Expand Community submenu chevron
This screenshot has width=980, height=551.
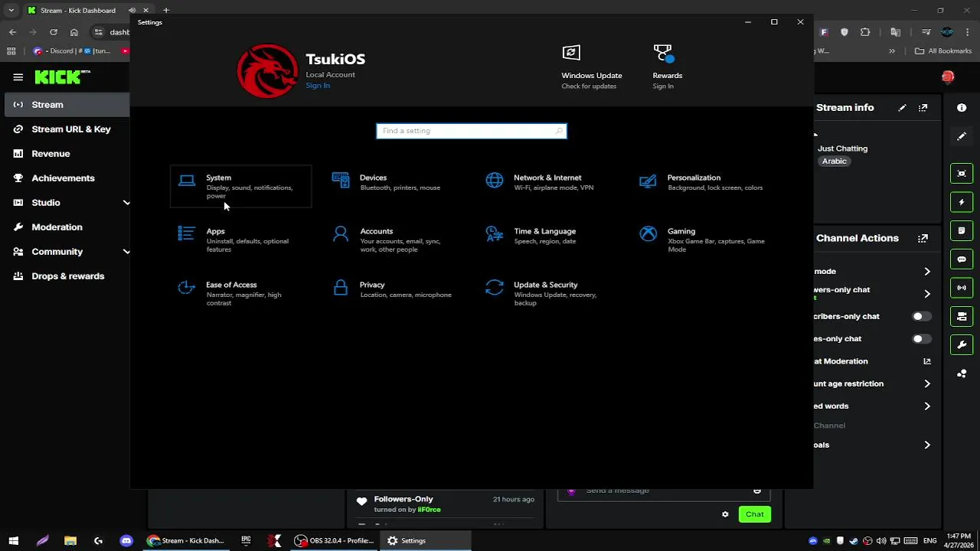point(126,252)
